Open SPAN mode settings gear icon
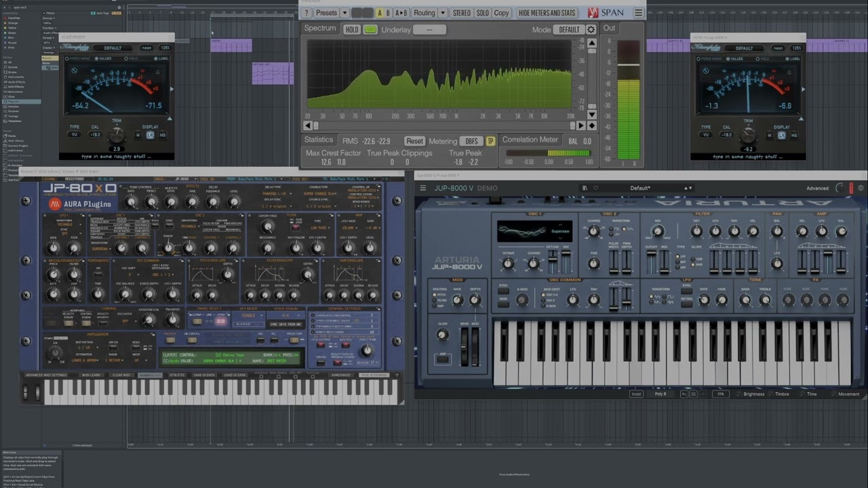 [591, 30]
